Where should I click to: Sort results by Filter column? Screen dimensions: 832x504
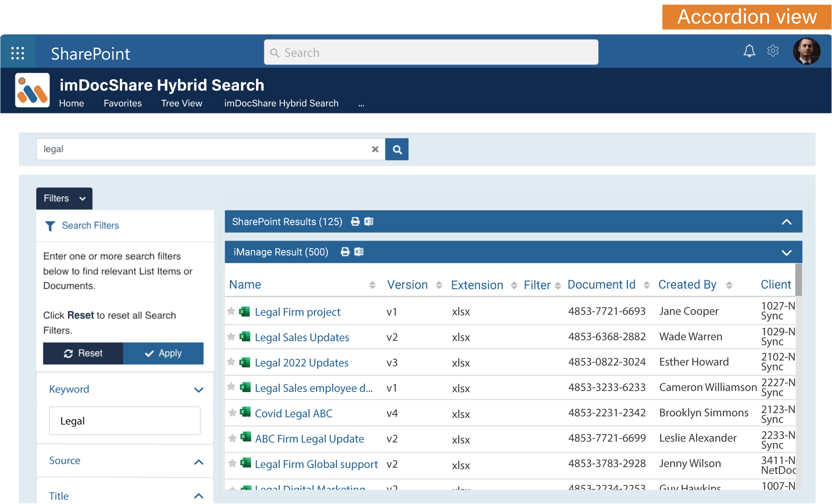click(558, 285)
